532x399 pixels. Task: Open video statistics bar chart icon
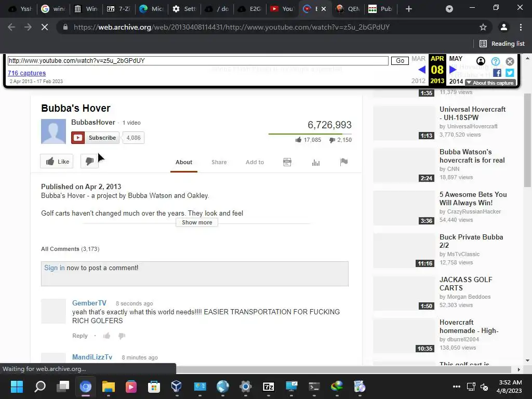315,162
